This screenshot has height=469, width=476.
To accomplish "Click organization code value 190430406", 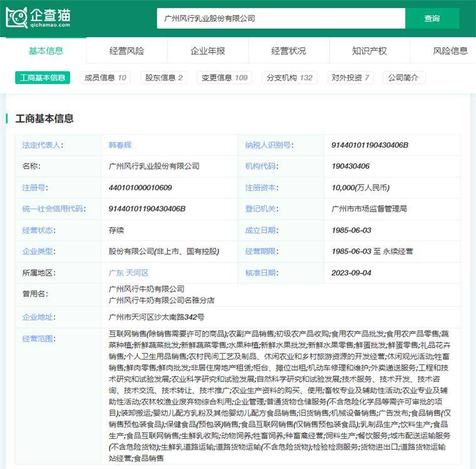I will (351, 166).
